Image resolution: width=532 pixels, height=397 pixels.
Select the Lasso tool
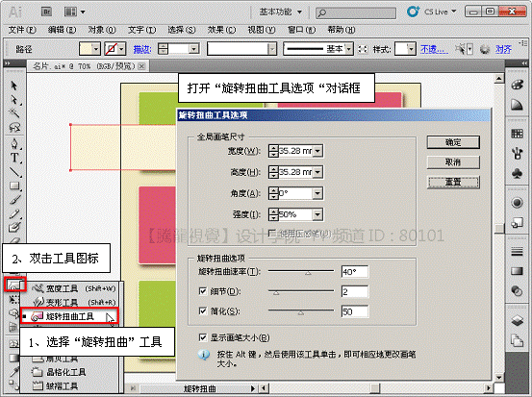tap(13, 128)
